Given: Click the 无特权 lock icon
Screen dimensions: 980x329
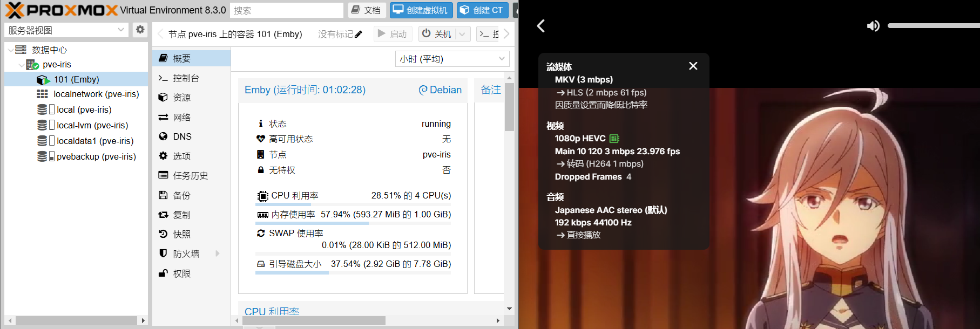Looking at the screenshot, I should 261,170.
